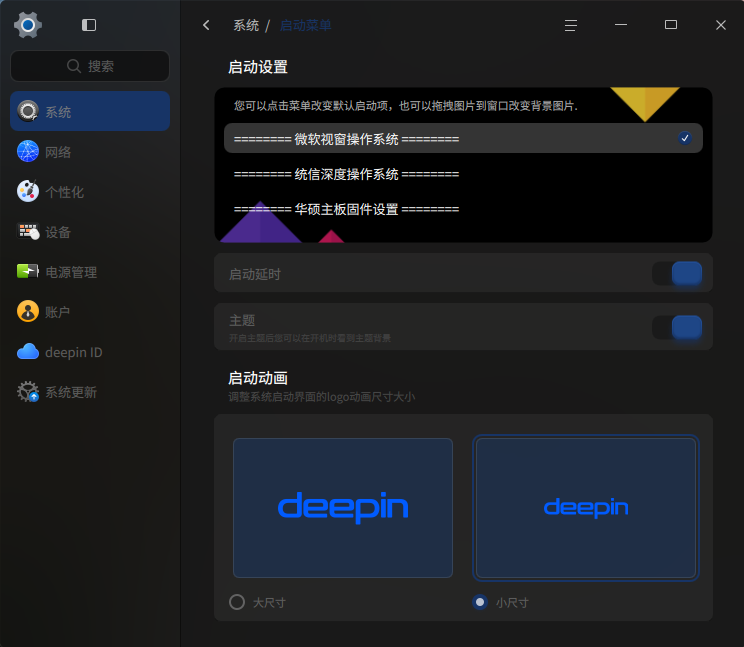Toggle the 启动延时 switch
Image resolution: width=744 pixels, height=647 pixels.
[677, 273]
